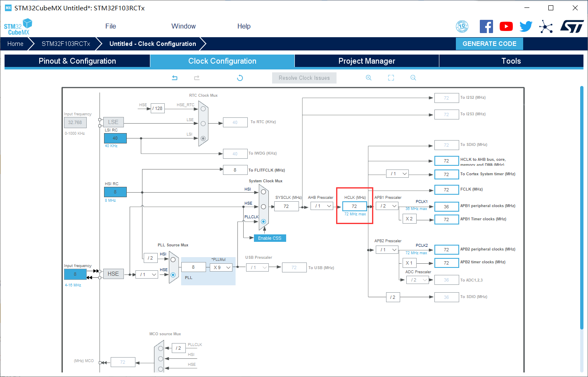
Task: Click the APB1 peripheral clocks value 36
Action: [447, 206]
